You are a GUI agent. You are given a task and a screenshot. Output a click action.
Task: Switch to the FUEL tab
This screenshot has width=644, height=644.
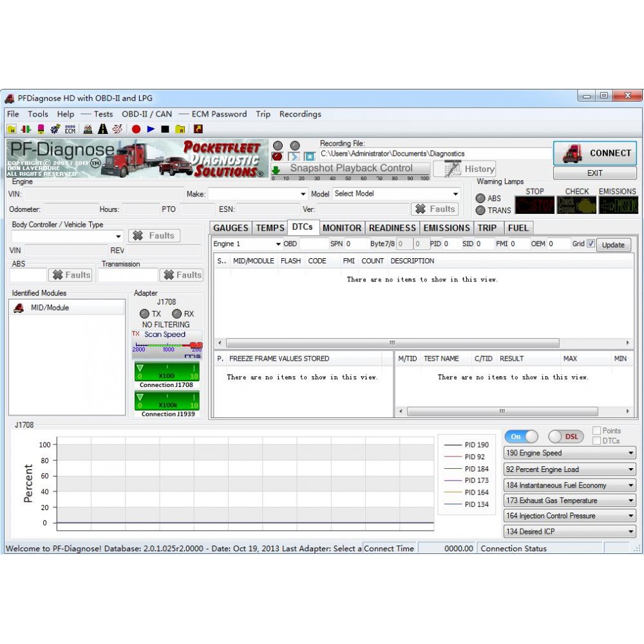[518, 228]
